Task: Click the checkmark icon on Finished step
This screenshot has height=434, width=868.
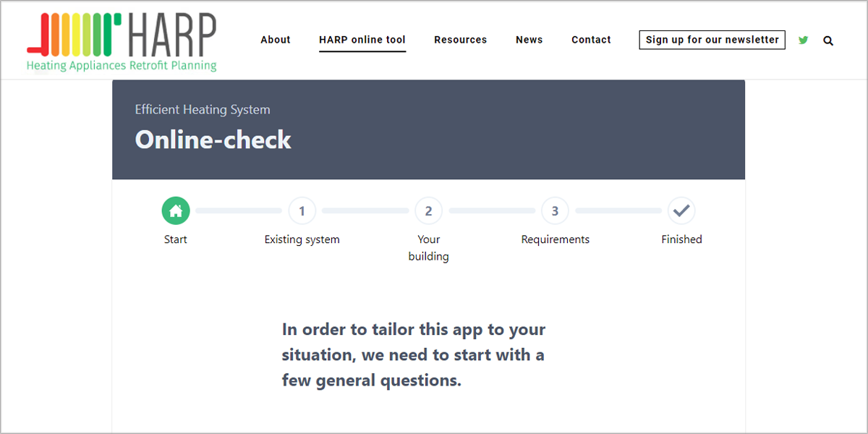Action: (x=681, y=210)
